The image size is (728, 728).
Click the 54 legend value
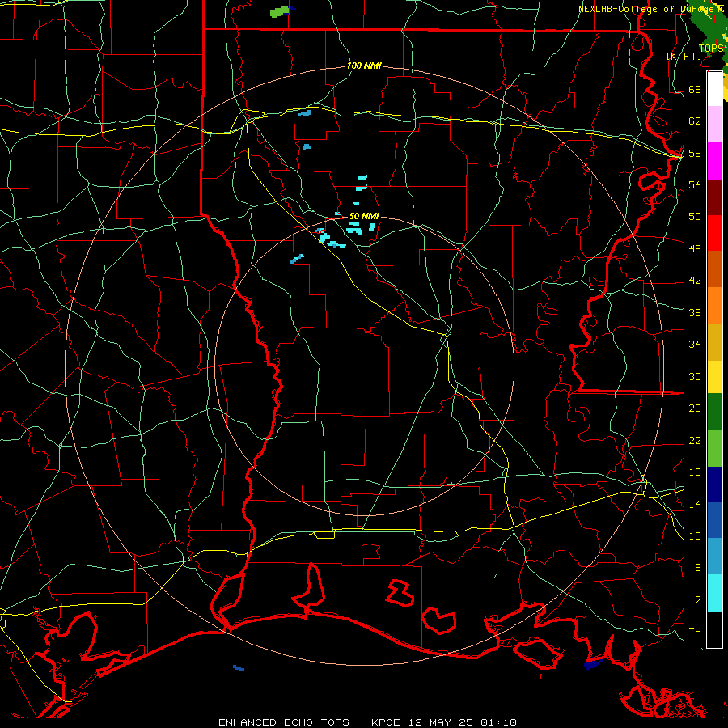(x=695, y=184)
